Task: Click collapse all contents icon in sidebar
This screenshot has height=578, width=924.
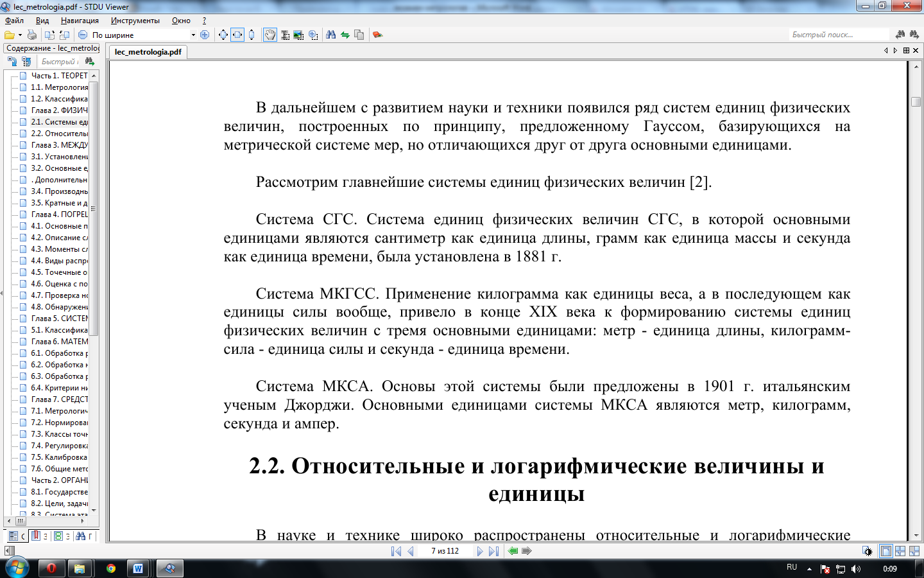Action: click(26, 61)
